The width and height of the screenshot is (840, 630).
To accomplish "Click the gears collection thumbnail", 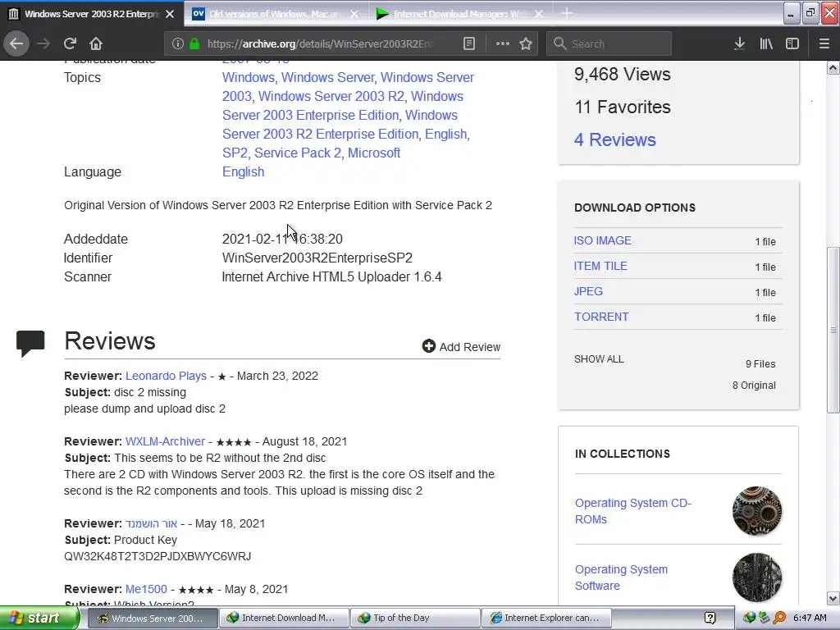I will point(757,511).
